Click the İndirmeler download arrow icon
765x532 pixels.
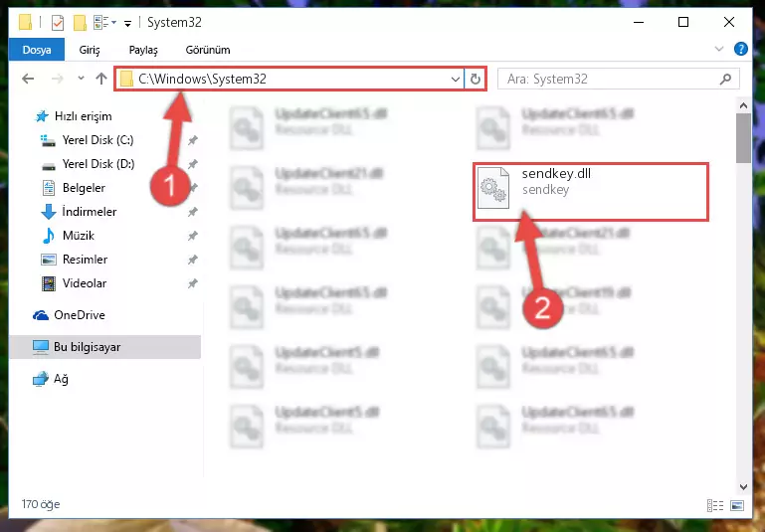[x=49, y=212]
